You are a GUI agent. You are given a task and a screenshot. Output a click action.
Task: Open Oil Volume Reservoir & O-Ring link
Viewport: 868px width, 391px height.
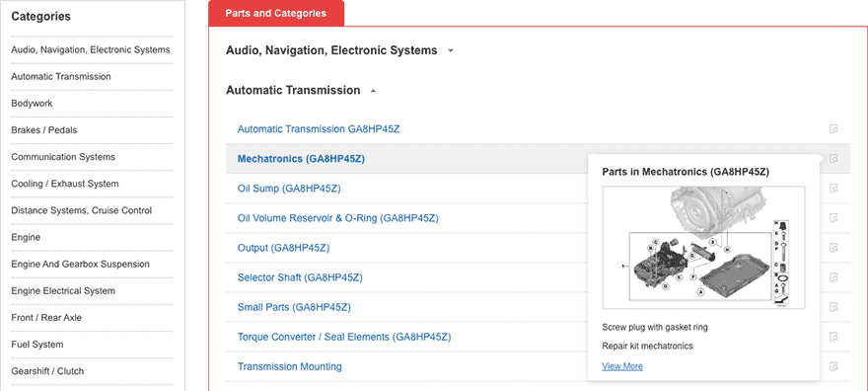(x=337, y=218)
